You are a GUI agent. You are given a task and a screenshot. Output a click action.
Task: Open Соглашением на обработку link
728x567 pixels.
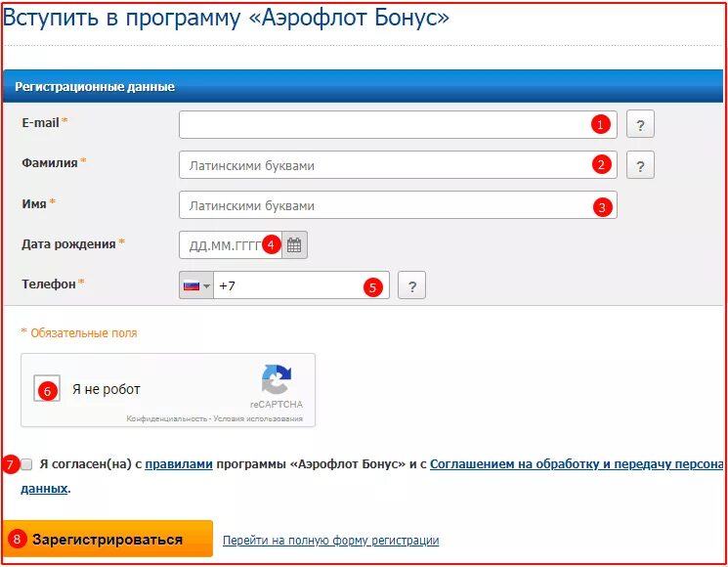577,464
